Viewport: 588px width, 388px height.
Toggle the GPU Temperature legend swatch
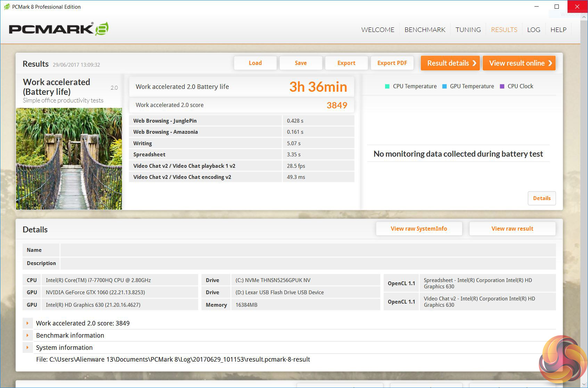pos(444,86)
